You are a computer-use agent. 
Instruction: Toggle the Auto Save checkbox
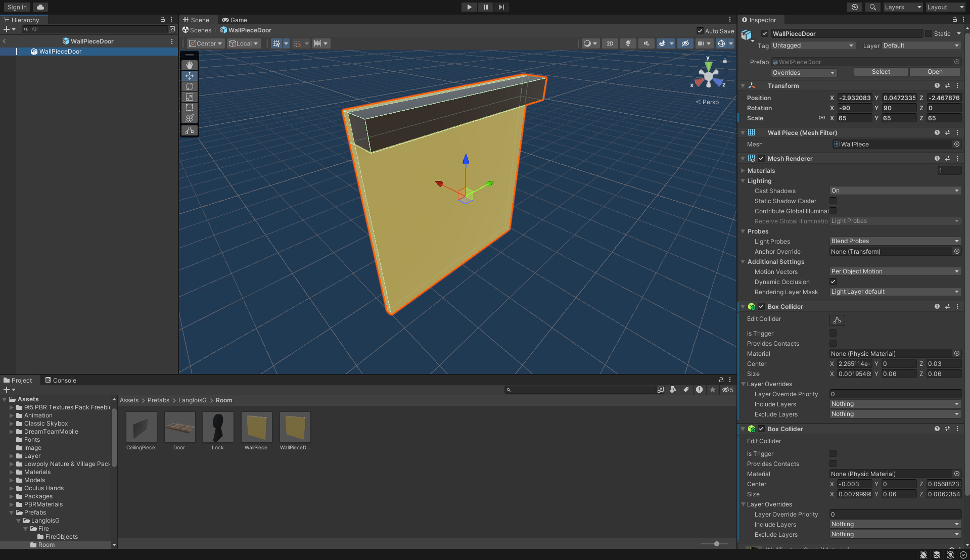[700, 31]
